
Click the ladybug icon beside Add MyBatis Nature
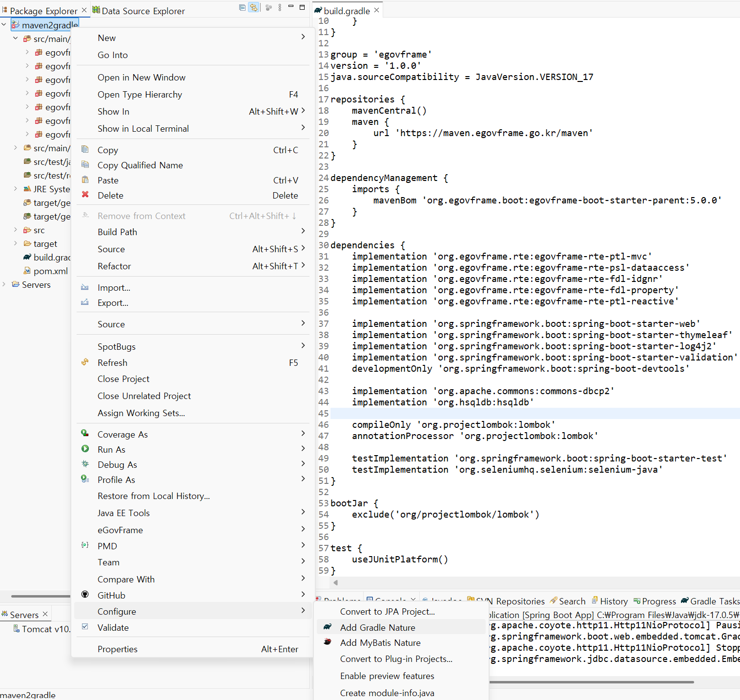point(328,642)
